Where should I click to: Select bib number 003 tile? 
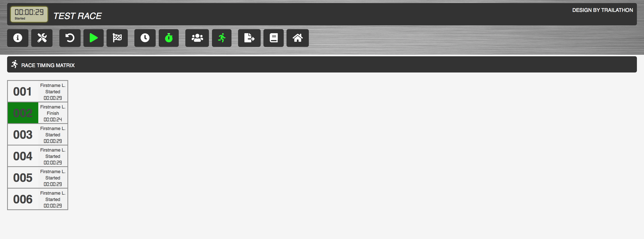point(38,135)
